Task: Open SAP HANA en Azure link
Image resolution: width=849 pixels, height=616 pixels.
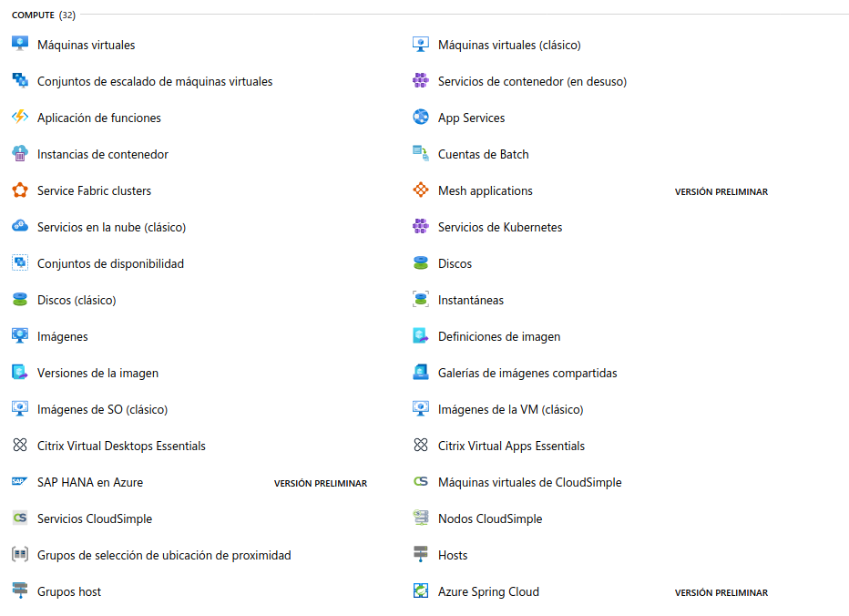Action: coord(90,482)
